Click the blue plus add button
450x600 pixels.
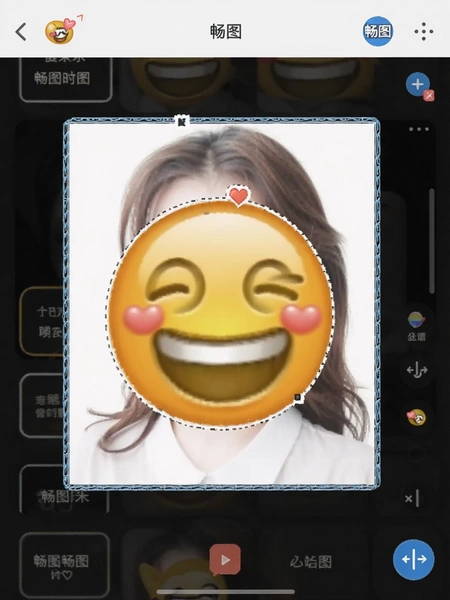tap(418, 84)
